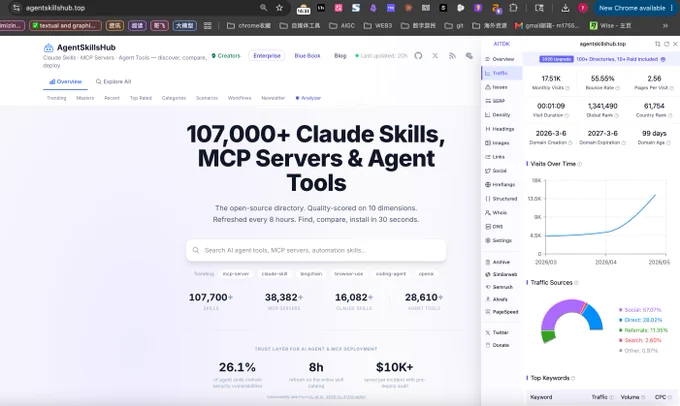Image resolution: width=680 pixels, height=406 pixels.
Task: Click the 2026 Upgrade banner badge
Action: click(x=556, y=59)
